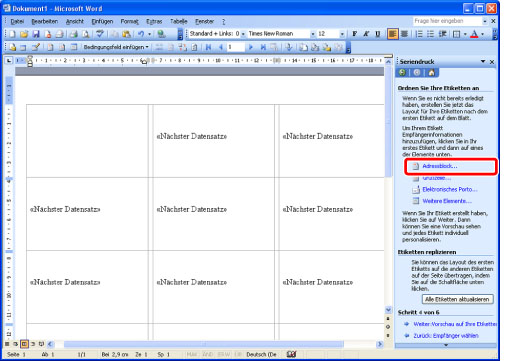Click the home icon in Seriendruck pane
508x361 pixels.
pos(432,73)
